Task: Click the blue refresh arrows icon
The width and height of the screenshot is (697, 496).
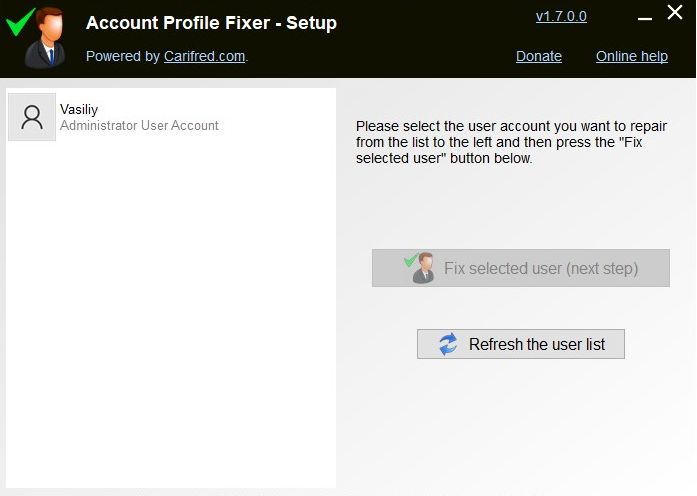Action: click(448, 344)
